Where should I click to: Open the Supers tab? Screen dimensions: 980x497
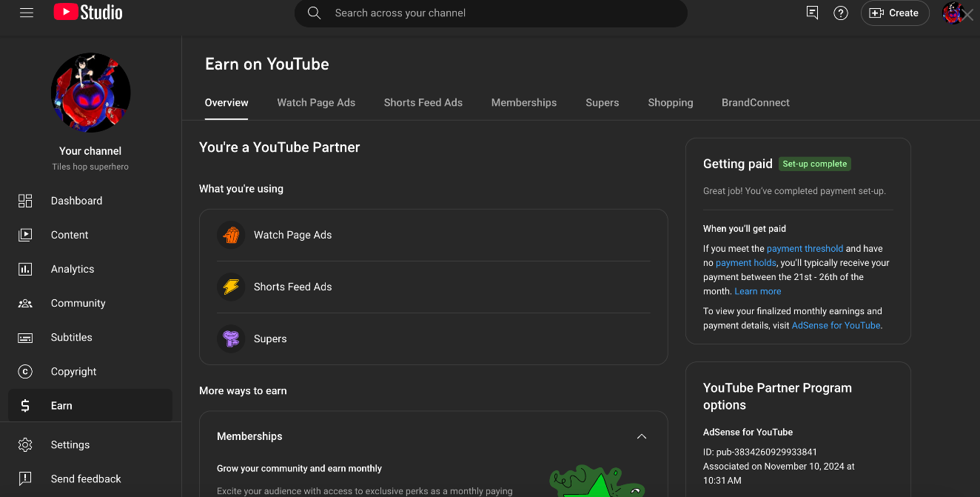pos(603,103)
